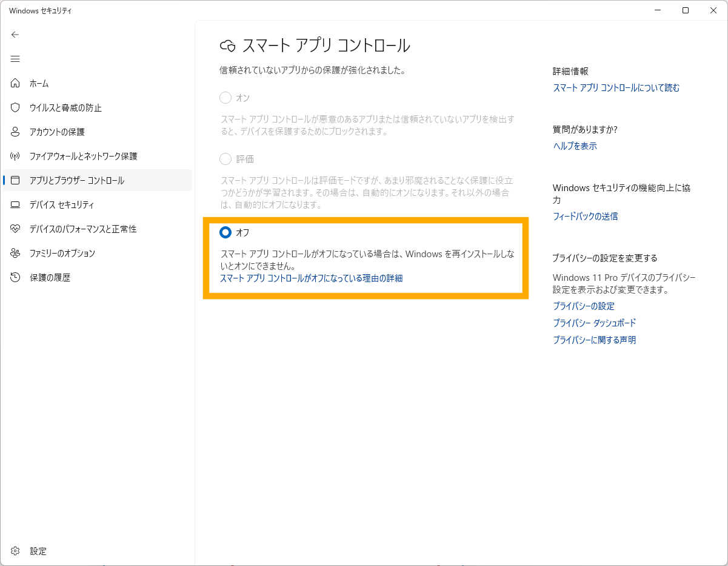
Task: Navigate to デバイス セキュリティ label
Action: [x=62, y=204]
